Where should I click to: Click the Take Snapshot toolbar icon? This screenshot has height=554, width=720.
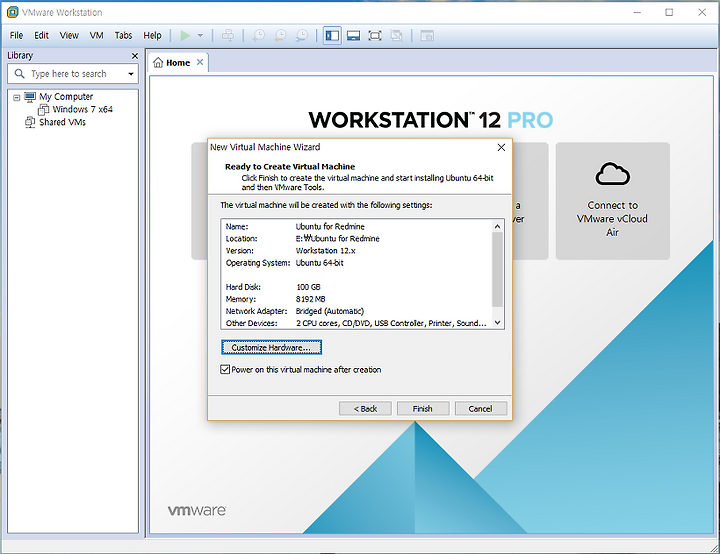click(259, 35)
